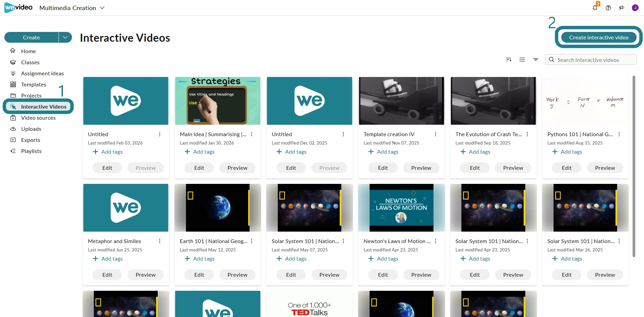644x317 pixels.
Task: Preview Solar System 101 May 07 video
Action: [x=329, y=275]
